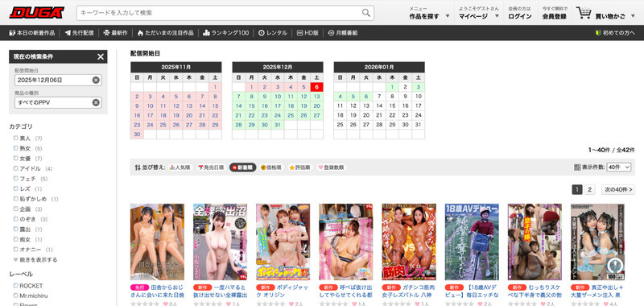Go to the レンタル section

273,33
